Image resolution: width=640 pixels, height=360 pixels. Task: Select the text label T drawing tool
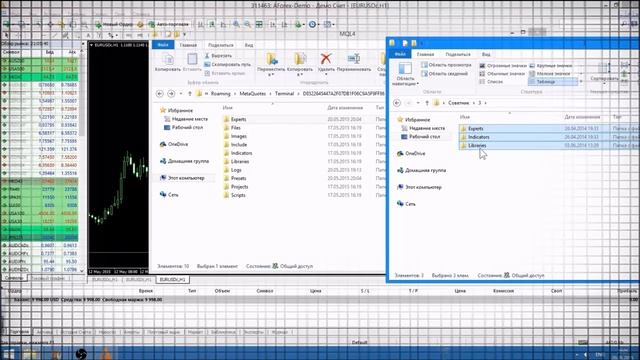click(99, 35)
